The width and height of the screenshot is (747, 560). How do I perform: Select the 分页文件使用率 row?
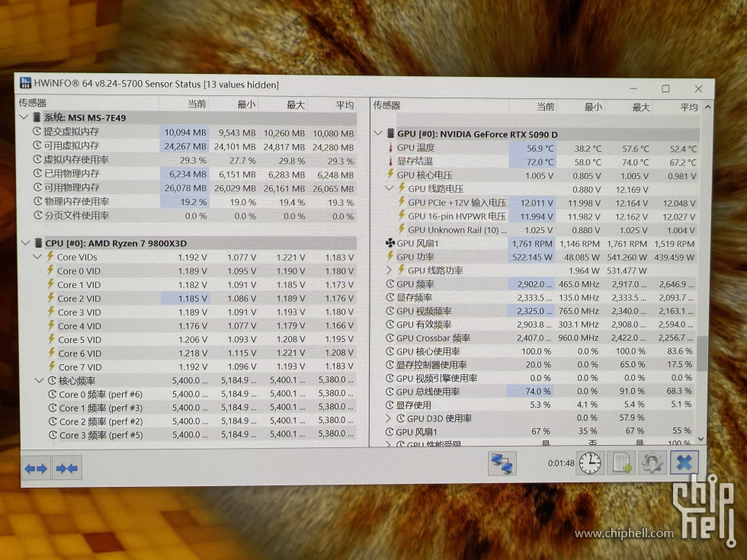193,216
